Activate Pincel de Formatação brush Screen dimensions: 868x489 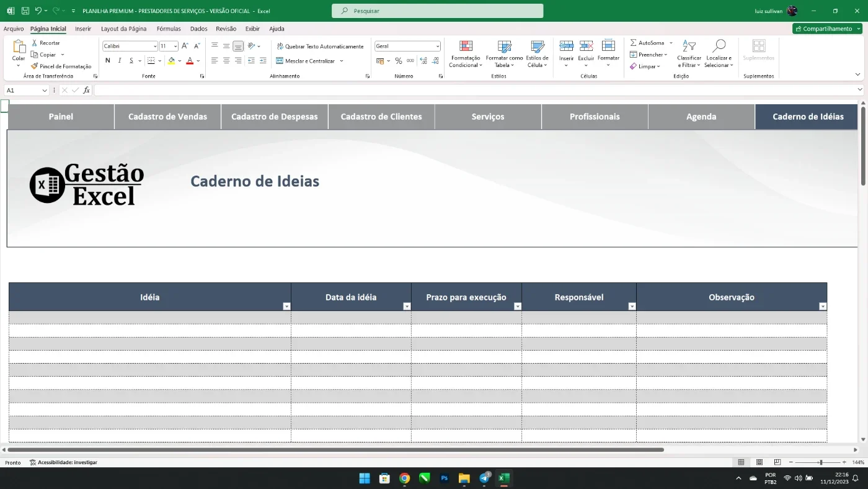35,66
